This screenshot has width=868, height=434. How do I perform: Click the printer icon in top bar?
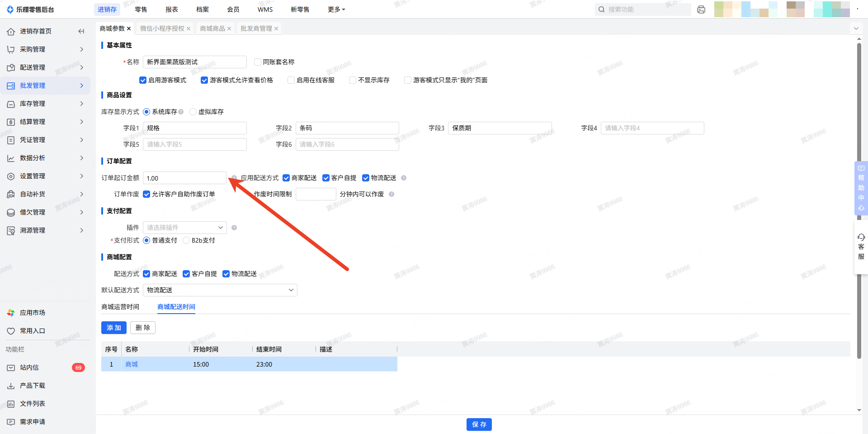coord(701,10)
